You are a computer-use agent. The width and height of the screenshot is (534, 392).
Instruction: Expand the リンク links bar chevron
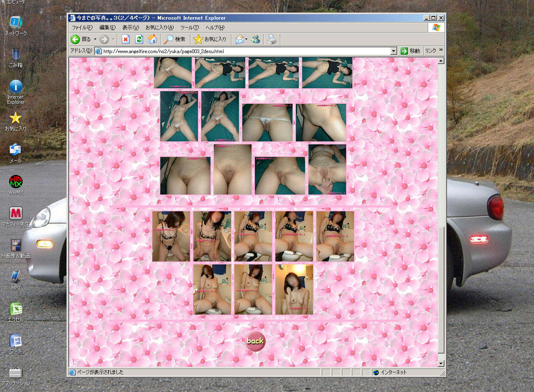click(441, 51)
